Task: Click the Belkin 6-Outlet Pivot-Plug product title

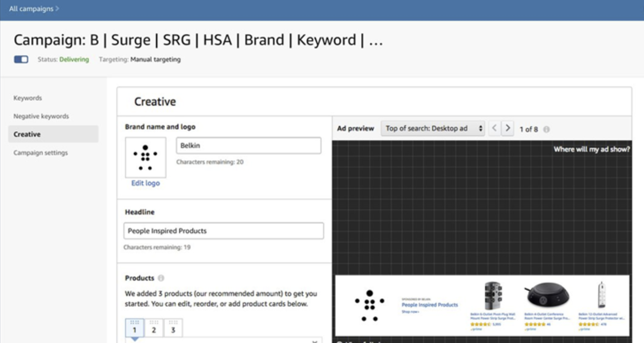Action: click(x=492, y=315)
